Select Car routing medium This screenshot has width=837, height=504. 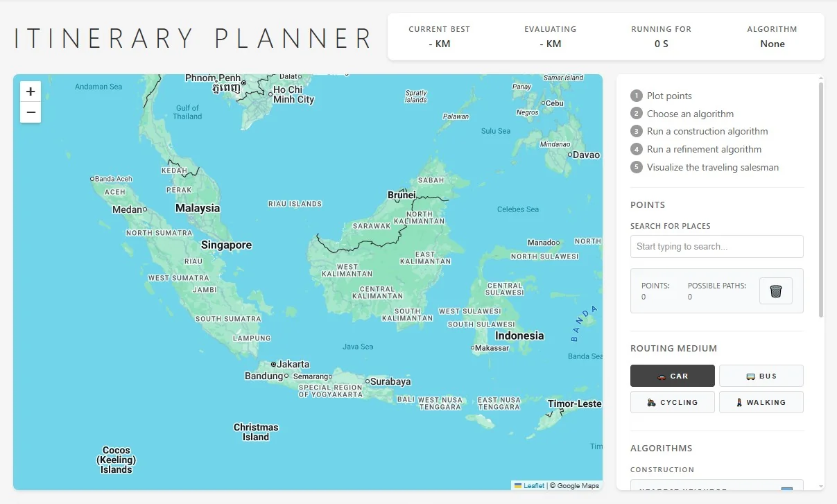(672, 376)
